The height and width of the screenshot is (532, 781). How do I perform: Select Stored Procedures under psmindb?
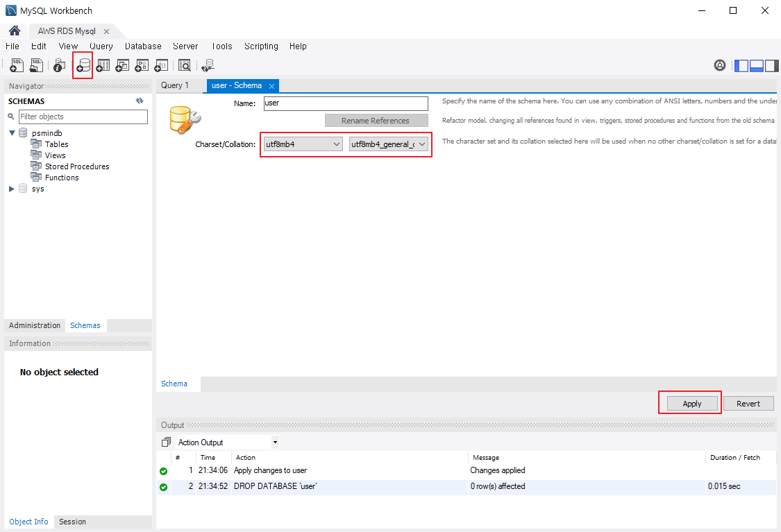click(x=77, y=166)
